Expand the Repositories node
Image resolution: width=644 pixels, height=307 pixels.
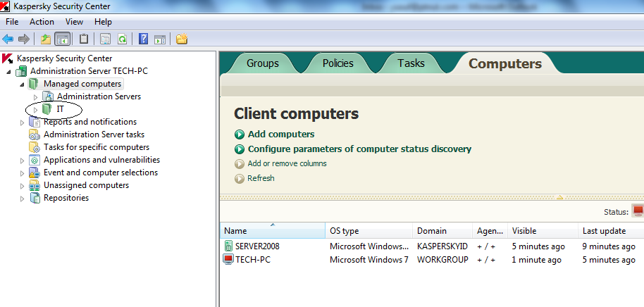(x=23, y=199)
